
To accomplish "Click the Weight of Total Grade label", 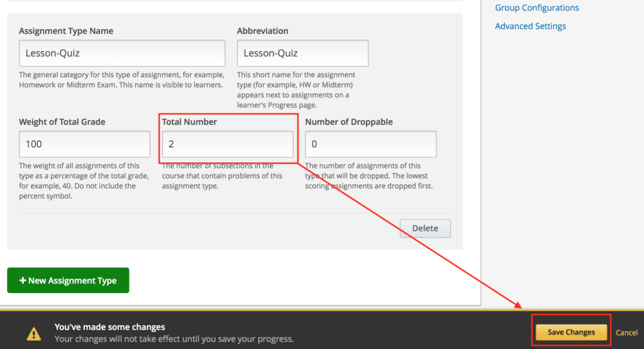I will [62, 122].
